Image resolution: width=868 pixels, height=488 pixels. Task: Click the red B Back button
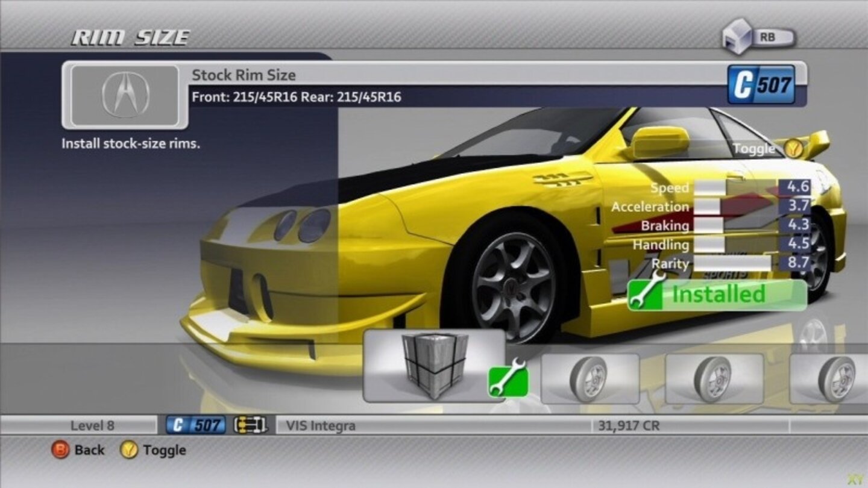(60, 449)
